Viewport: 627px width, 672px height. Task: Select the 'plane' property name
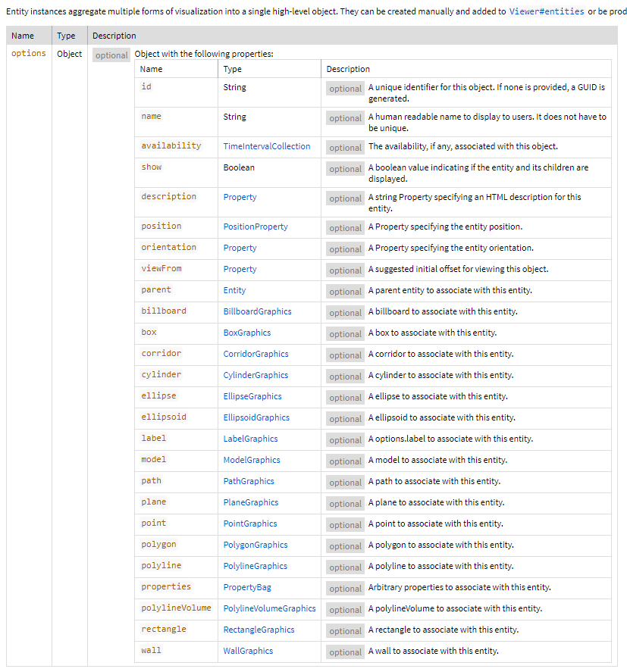(154, 502)
